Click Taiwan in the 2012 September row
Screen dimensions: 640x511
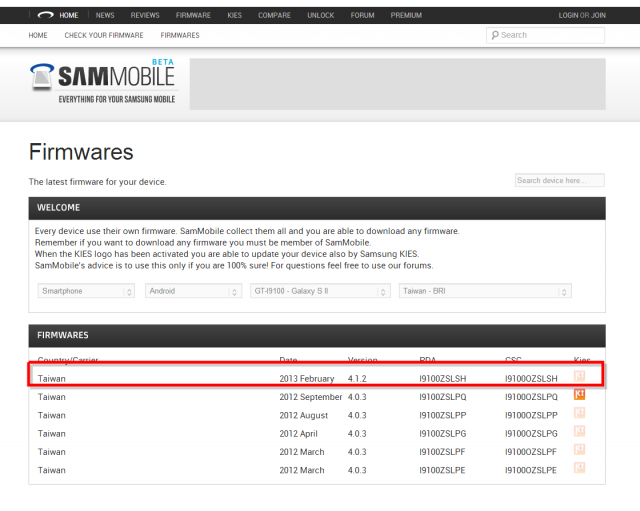pos(51,397)
